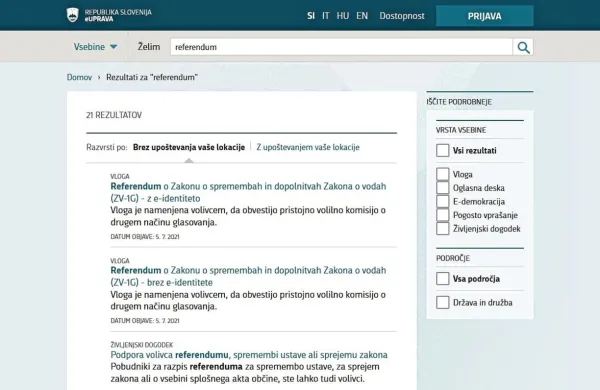Screen dimensions: 600x390
Task: Tick the Vloga filter checkbox
Action: [x=443, y=174]
